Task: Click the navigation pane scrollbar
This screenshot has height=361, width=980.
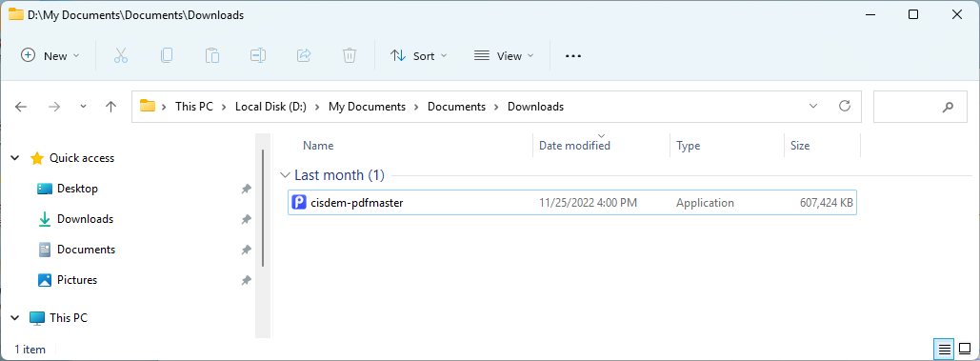Action: [263, 209]
